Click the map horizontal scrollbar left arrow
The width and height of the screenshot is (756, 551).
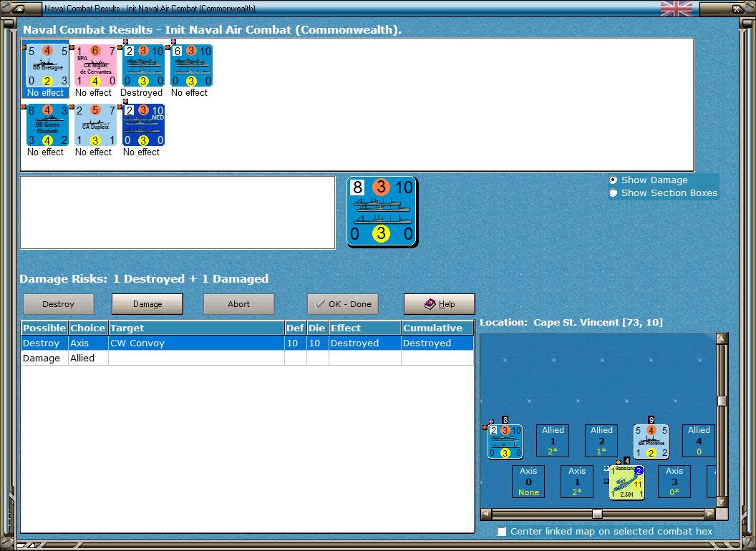486,514
